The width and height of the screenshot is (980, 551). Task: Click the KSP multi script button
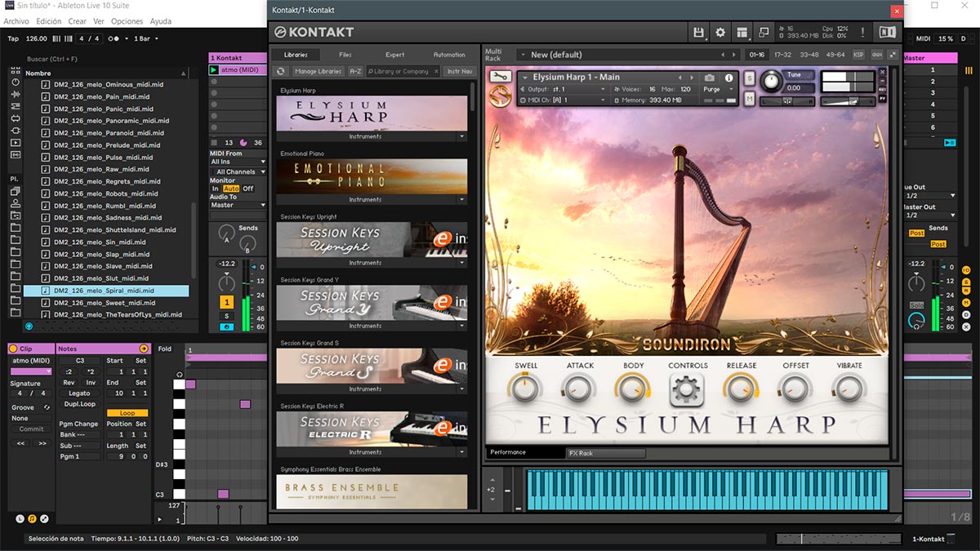[x=858, y=55]
